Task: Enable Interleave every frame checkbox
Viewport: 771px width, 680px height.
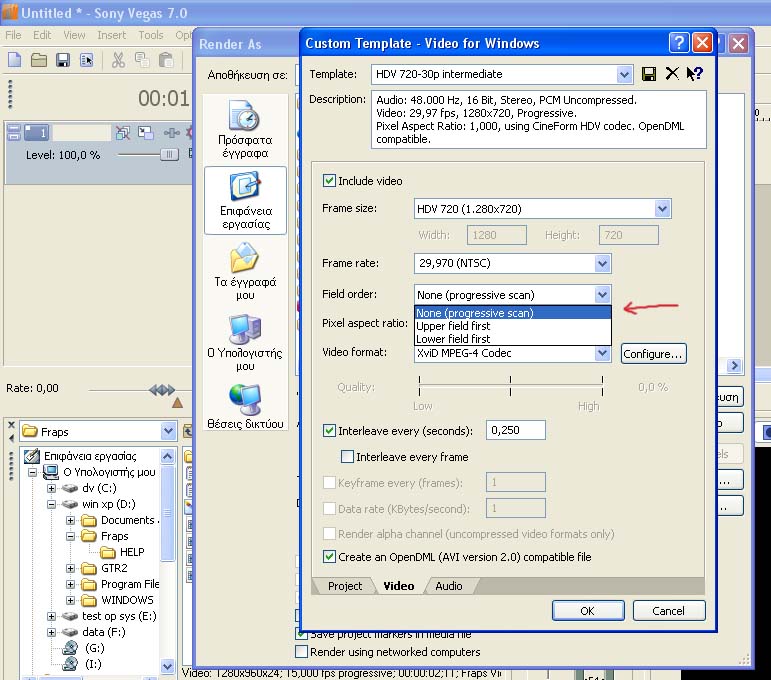Action: [x=347, y=457]
